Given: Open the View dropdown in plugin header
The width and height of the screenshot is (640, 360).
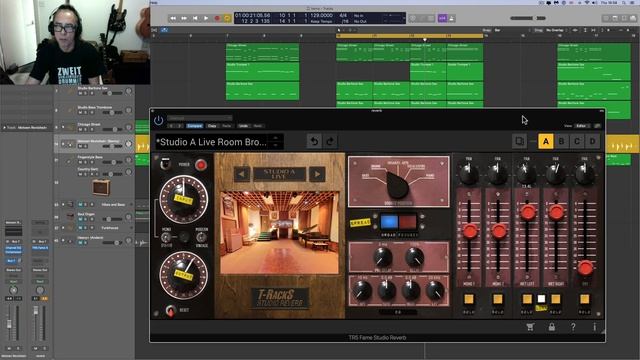Looking at the screenshot, I should (582, 126).
